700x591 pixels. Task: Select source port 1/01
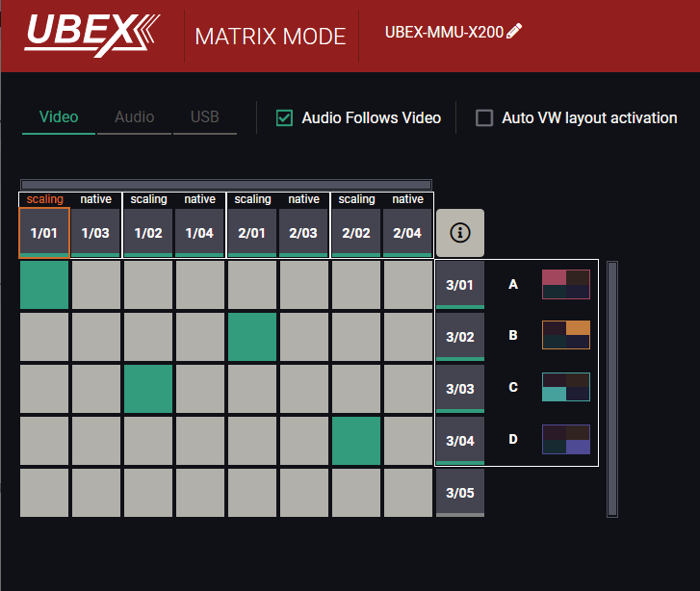tap(44, 233)
